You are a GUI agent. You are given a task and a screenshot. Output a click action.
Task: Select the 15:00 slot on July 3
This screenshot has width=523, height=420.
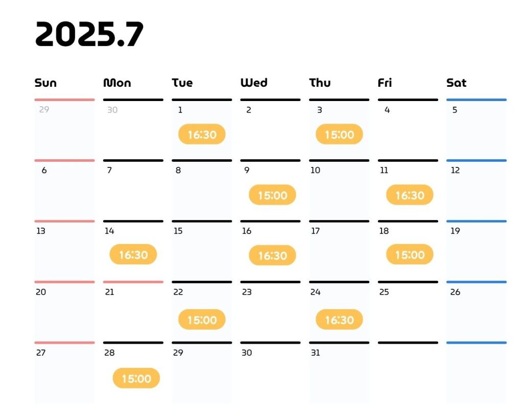coord(339,134)
